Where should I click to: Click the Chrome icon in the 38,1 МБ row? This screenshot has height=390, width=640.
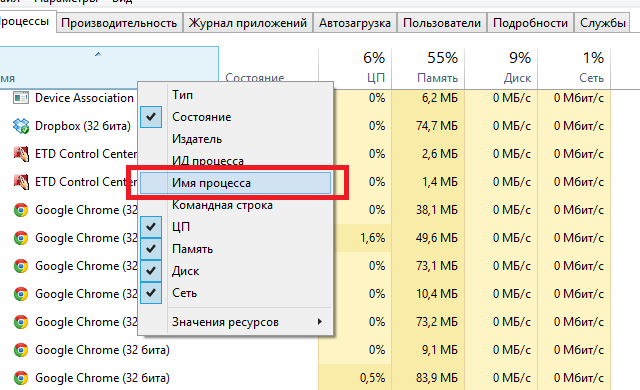click(21, 210)
